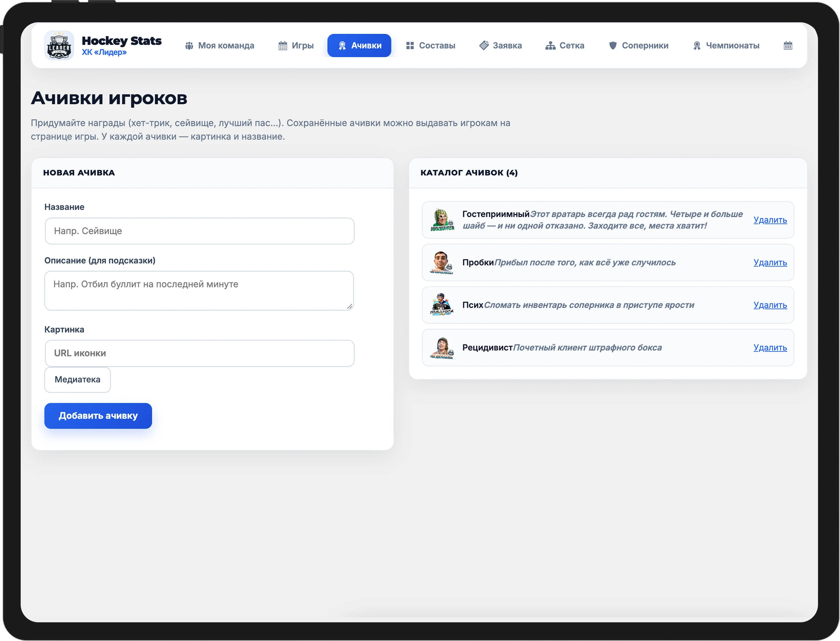This screenshot has width=840, height=641.
Task: Open the Сетка bracket page
Action: 565,45
